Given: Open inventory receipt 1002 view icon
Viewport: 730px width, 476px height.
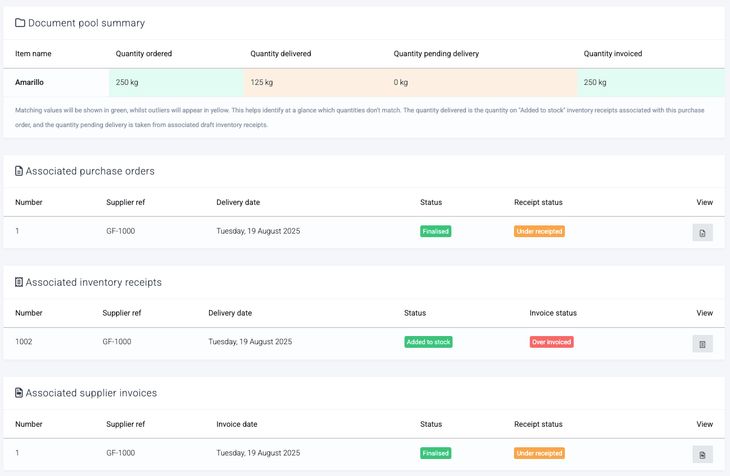Looking at the screenshot, I should 702,343.
